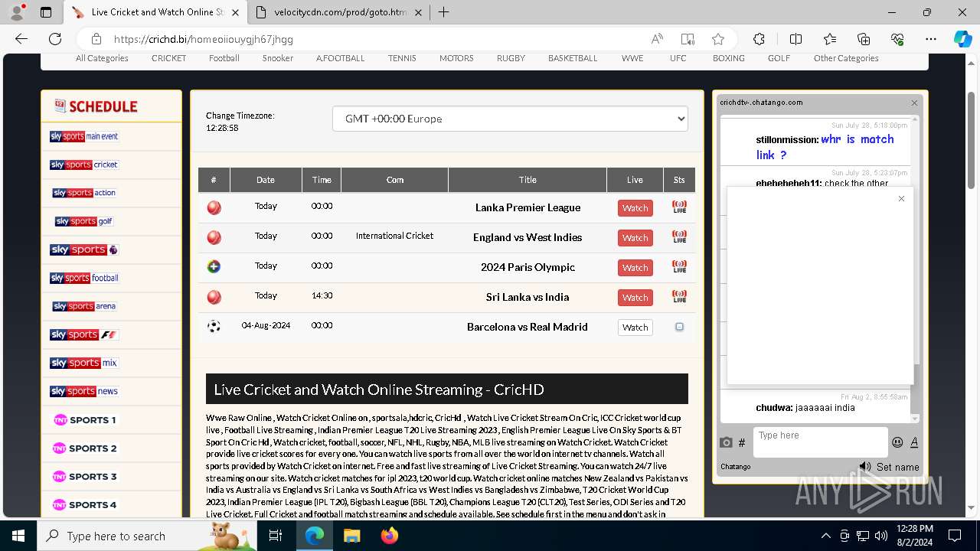Expand the Change Timezone dropdown
Viewport: 980px width, 551px height.
point(510,119)
